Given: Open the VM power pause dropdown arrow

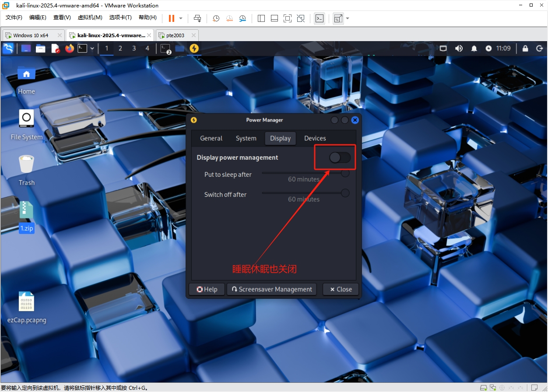Looking at the screenshot, I should (x=181, y=18).
